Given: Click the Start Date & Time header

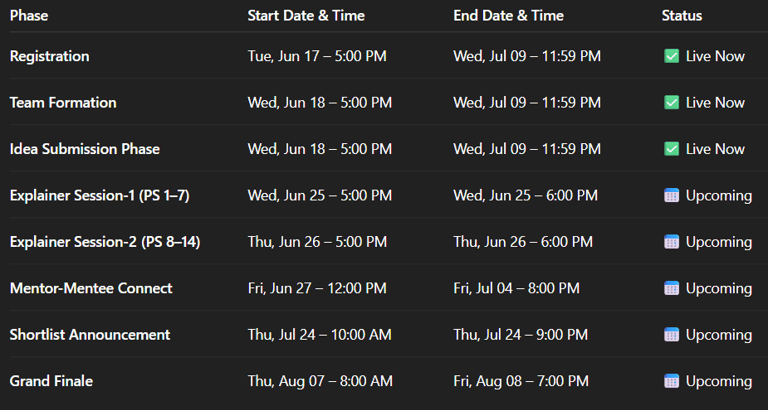Looking at the screenshot, I should coord(306,16).
